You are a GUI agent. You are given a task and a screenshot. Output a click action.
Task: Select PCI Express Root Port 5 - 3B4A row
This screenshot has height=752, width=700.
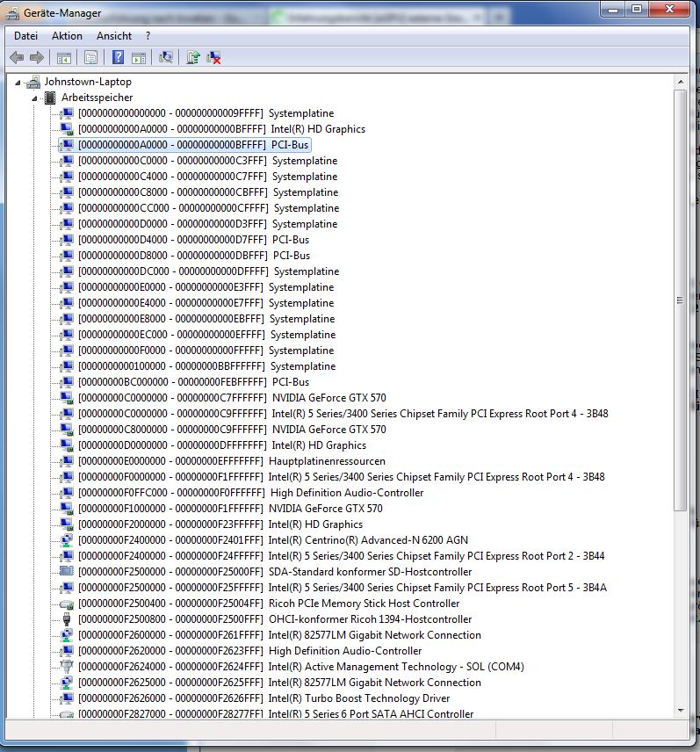pos(343,588)
